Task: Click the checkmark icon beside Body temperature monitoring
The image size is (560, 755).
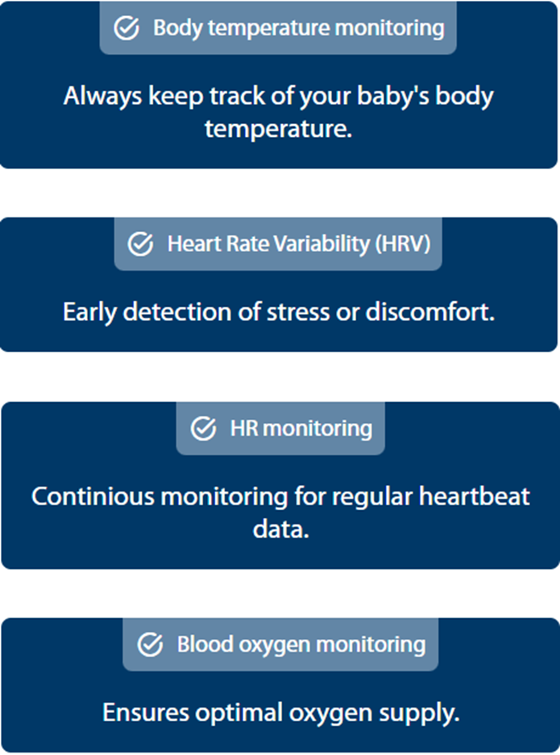Action: 127,28
